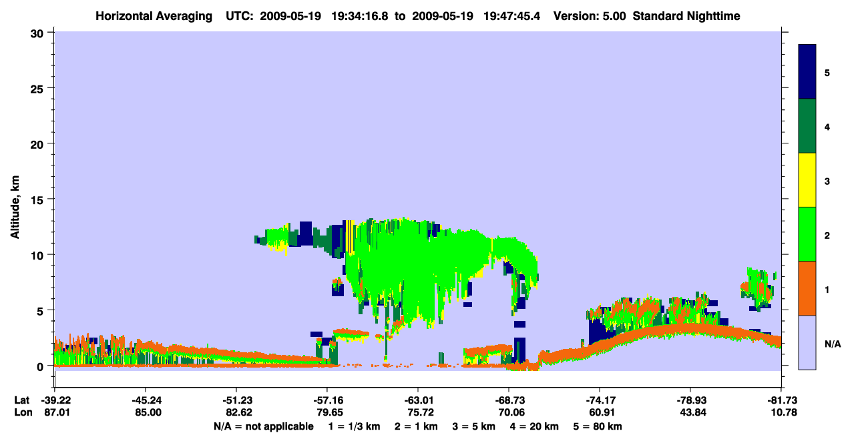Click the 25 altitude tick label
This screenshot has width=868, height=445.
tap(39, 88)
